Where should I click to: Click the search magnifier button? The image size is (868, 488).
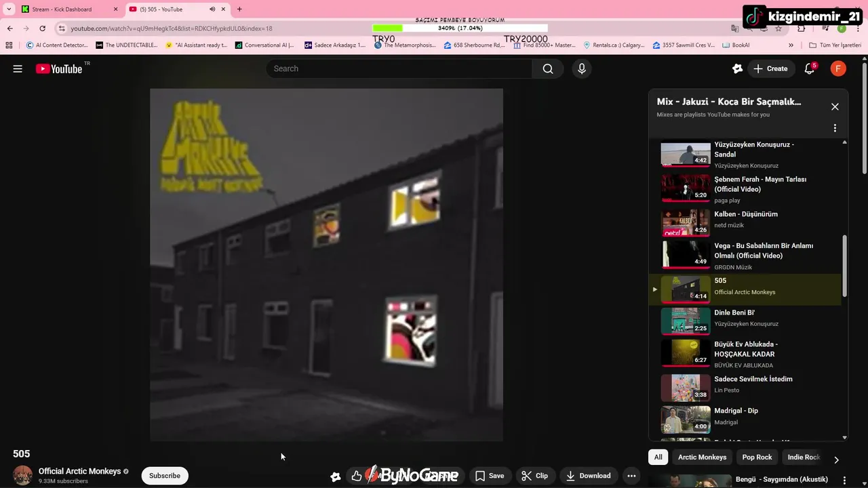pos(548,68)
